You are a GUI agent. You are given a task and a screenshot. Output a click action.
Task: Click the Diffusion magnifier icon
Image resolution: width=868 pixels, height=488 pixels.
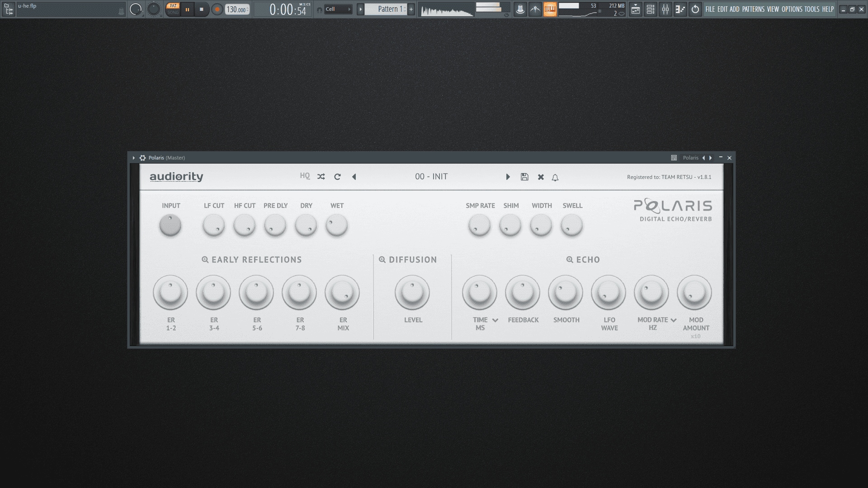382,260
